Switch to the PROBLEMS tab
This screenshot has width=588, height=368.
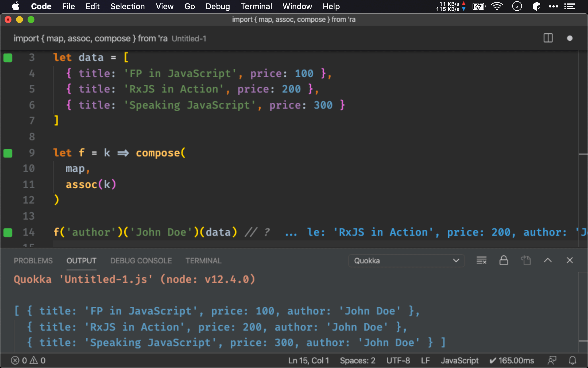point(33,261)
